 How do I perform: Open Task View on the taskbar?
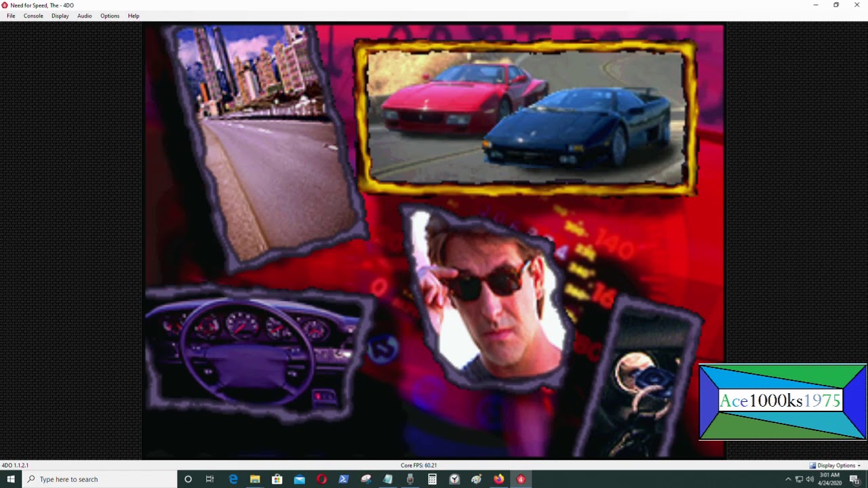click(x=210, y=479)
